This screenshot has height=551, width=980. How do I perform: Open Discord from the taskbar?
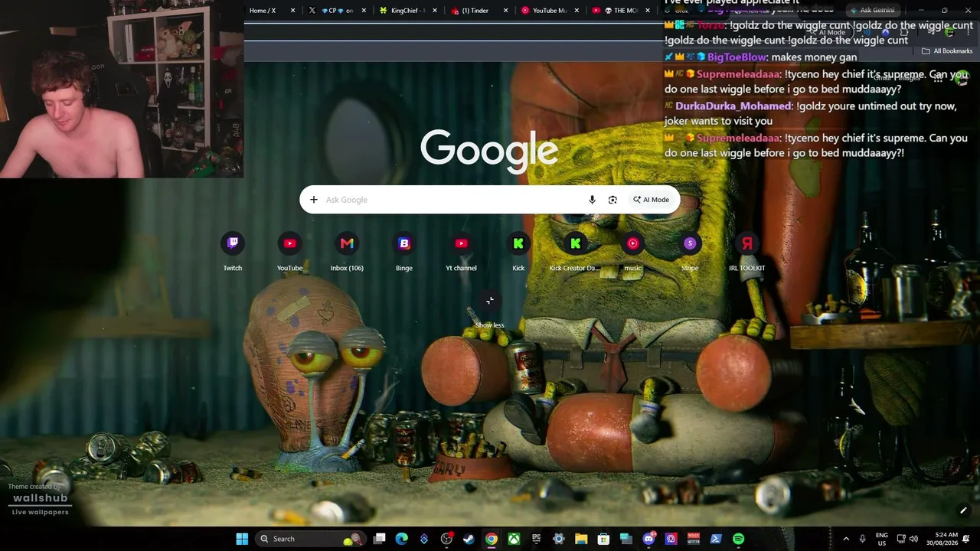(648, 539)
